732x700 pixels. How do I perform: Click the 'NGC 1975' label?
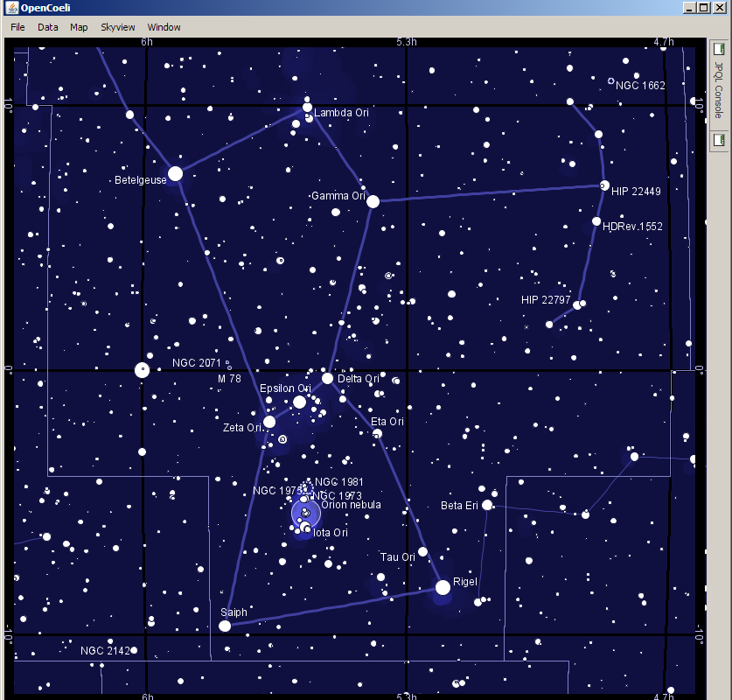278,491
